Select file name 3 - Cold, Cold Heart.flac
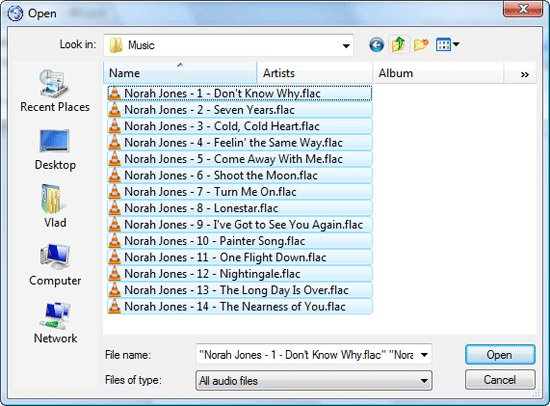Image resolution: width=550 pixels, height=406 pixels. point(222,126)
